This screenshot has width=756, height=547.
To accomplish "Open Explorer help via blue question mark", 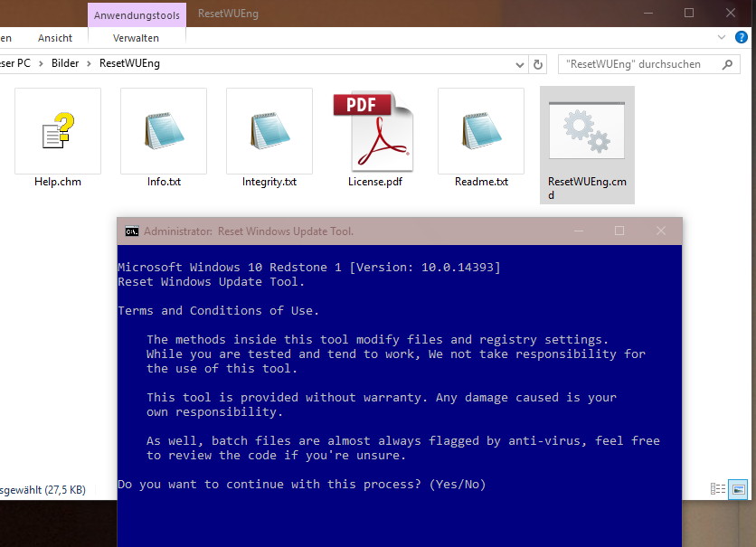I will tap(741, 37).
